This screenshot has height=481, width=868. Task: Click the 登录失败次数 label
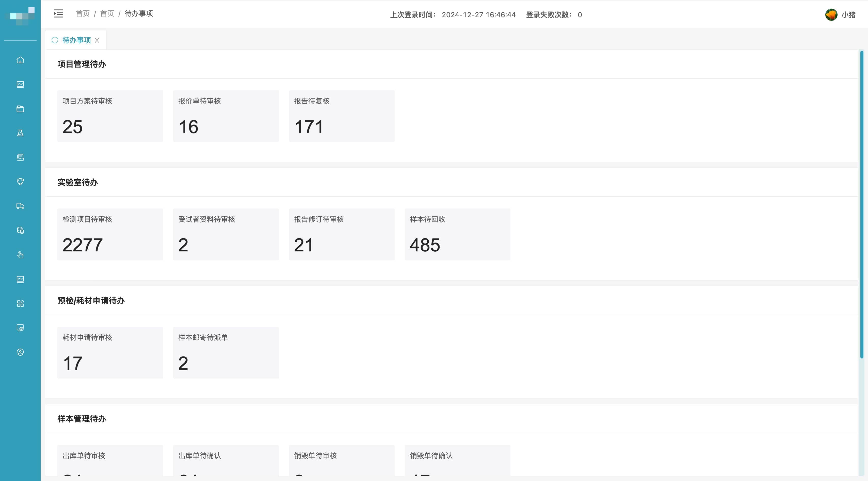tap(549, 15)
